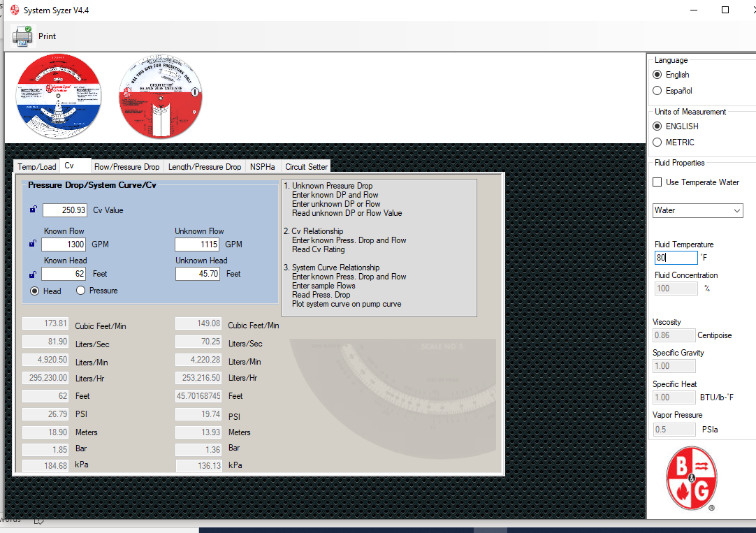Select English language option
Viewport: 756px width, 533px height.
pos(657,75)
